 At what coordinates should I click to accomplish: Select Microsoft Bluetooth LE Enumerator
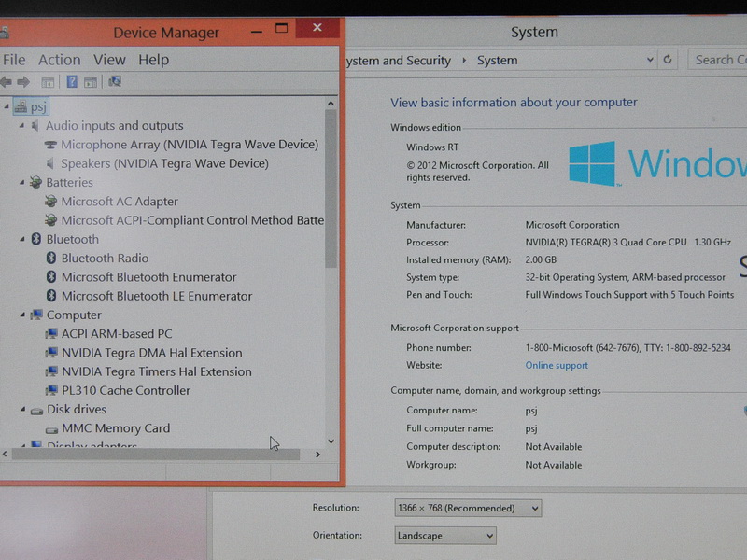(x=157, y=296)
